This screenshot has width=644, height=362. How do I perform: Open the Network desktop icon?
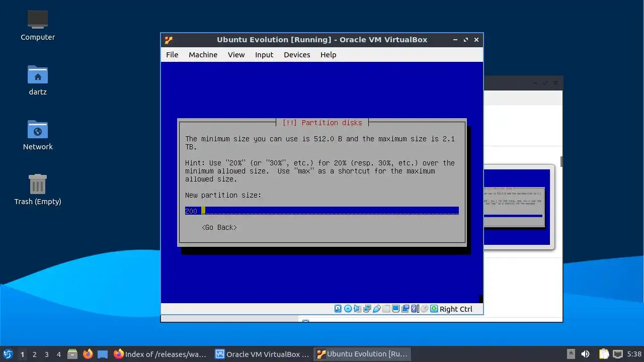click(38, 135)
